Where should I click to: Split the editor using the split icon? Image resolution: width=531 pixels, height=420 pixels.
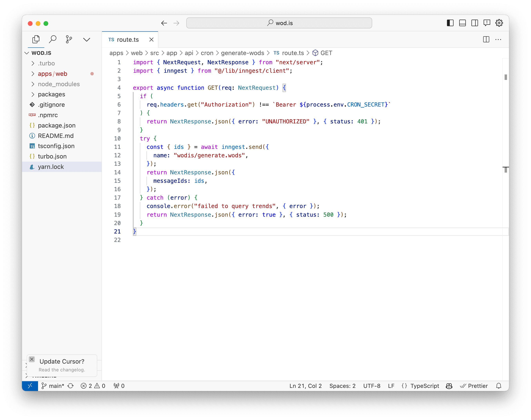486,39
